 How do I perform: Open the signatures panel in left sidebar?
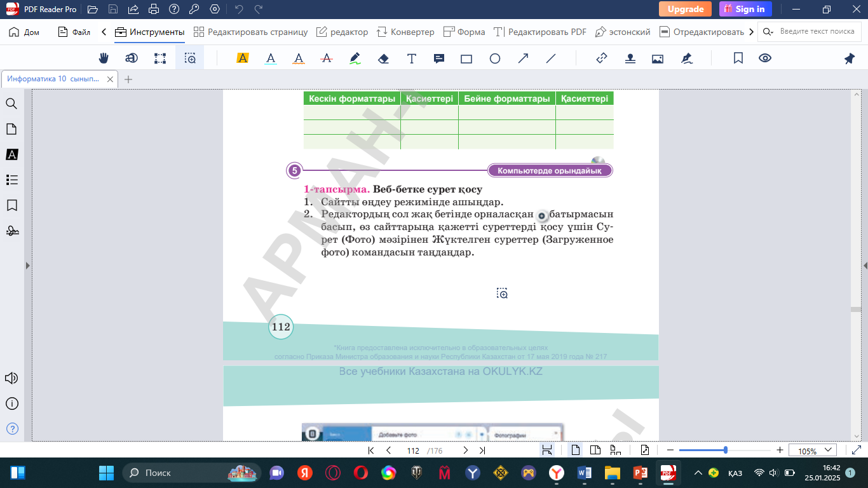pos(11,231)
